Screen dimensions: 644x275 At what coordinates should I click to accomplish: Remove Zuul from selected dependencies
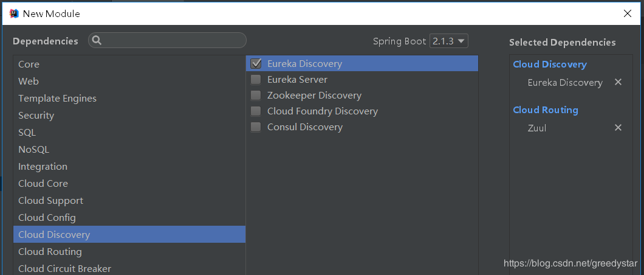click(x=618, y=128)
